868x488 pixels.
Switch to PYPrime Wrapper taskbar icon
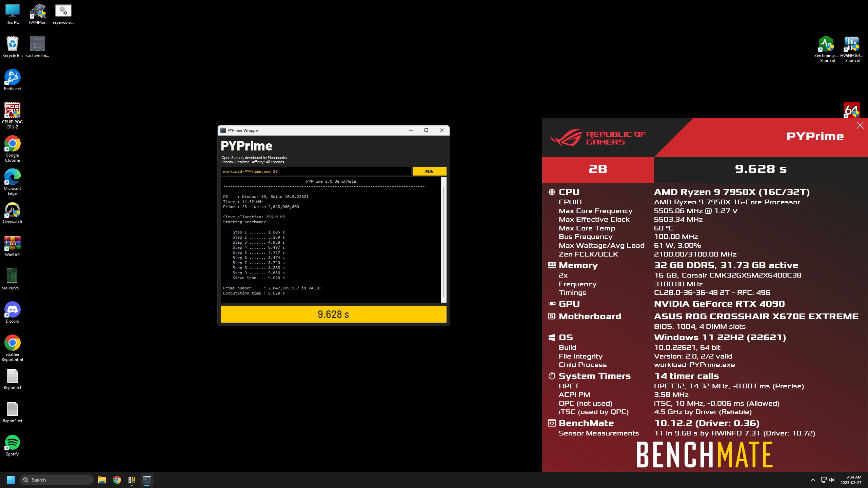pos(147,480)
